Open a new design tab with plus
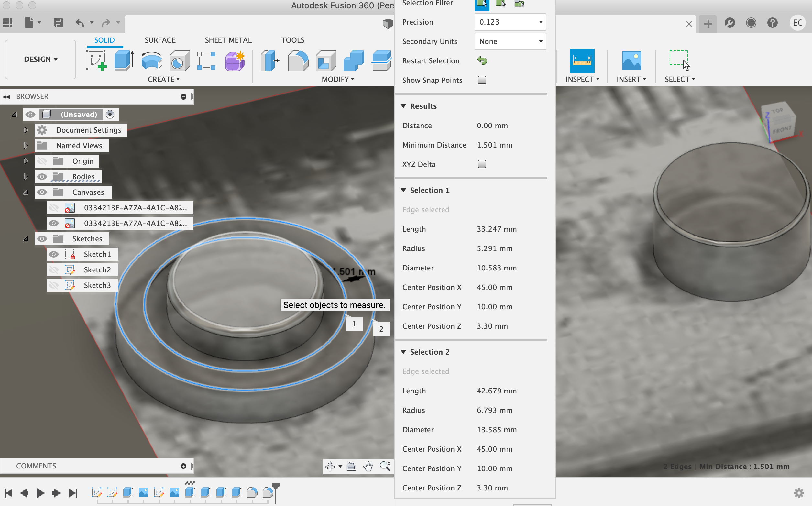 tap(708, 24)
